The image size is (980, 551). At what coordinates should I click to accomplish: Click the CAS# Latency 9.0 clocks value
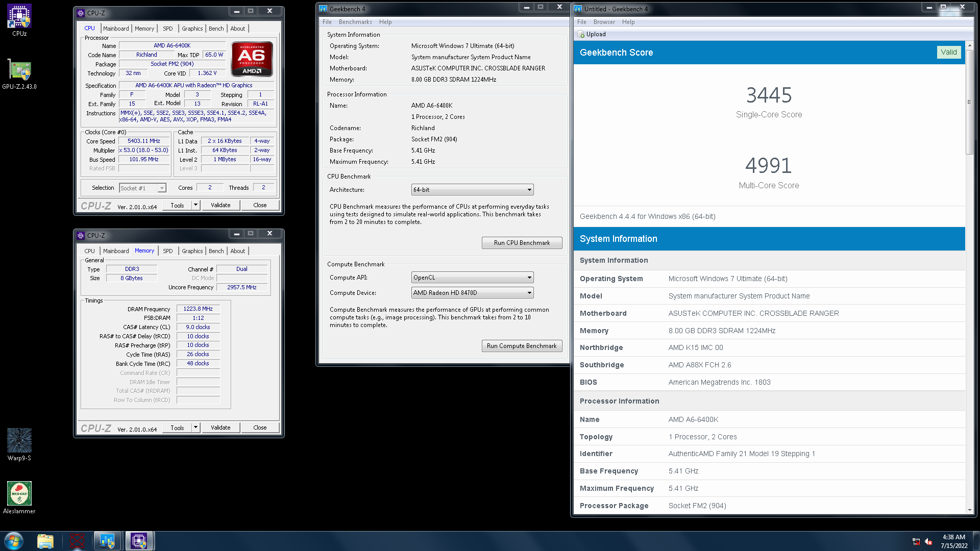(x=198, y=327)
